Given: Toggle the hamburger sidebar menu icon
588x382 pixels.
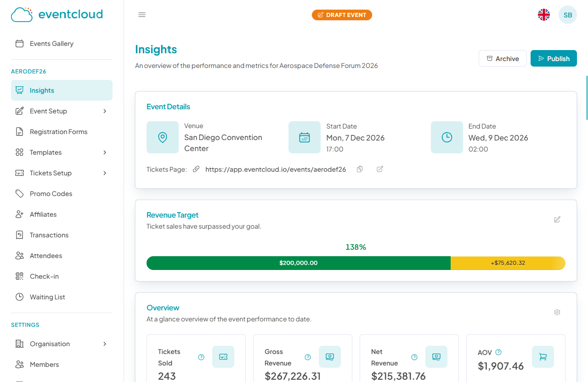Looking at the screenshot, I should [x=142, y=15].
